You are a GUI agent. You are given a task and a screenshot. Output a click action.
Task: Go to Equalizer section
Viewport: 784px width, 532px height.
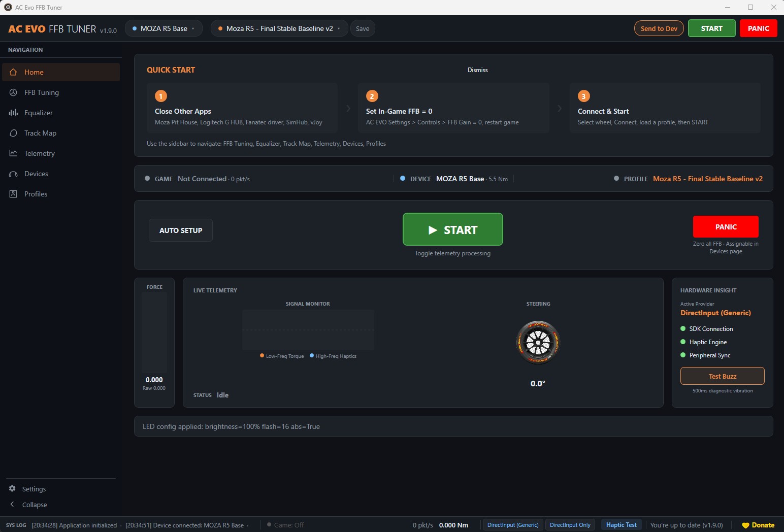click(x=61, y=113)
